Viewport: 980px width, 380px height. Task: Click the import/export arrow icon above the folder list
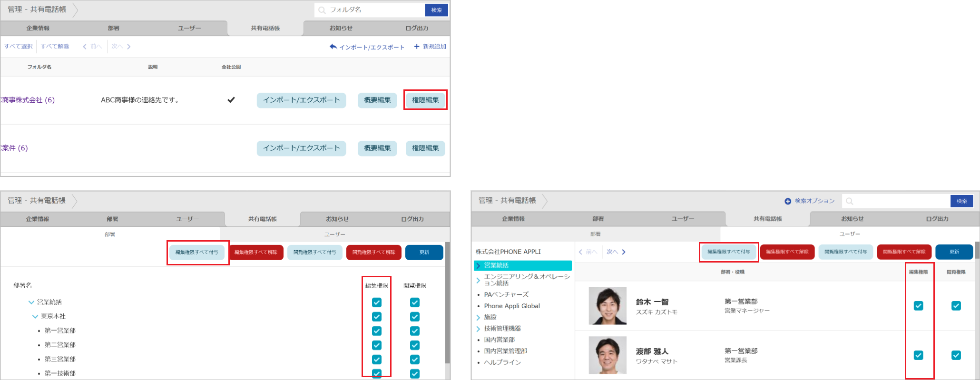point(333,47)
